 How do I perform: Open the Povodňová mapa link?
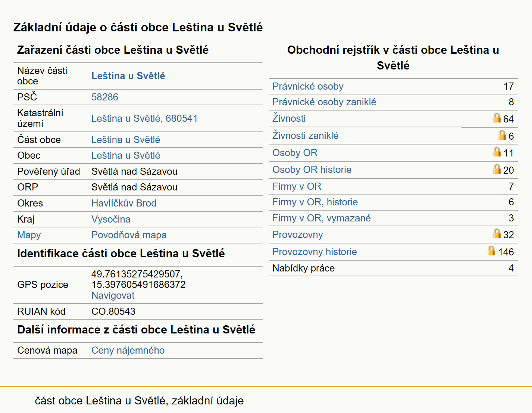coord(129,235)
